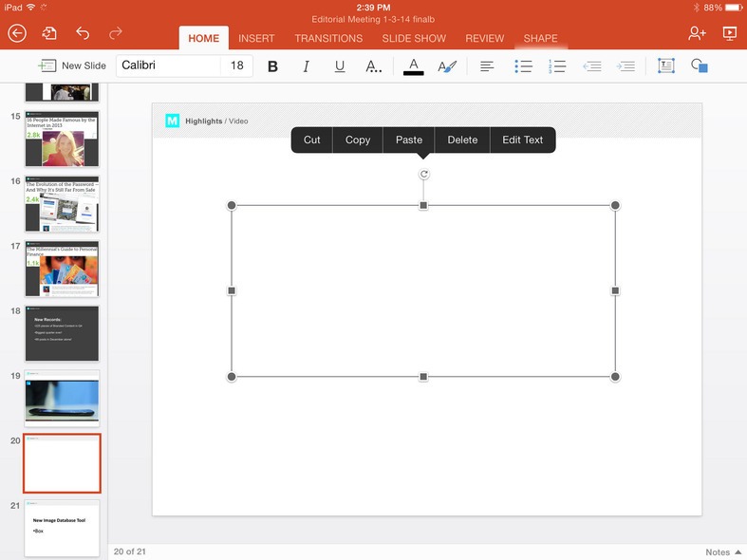Toggle Italic formatting
Viewport: 747px width, 560px height.
[306, 66]
